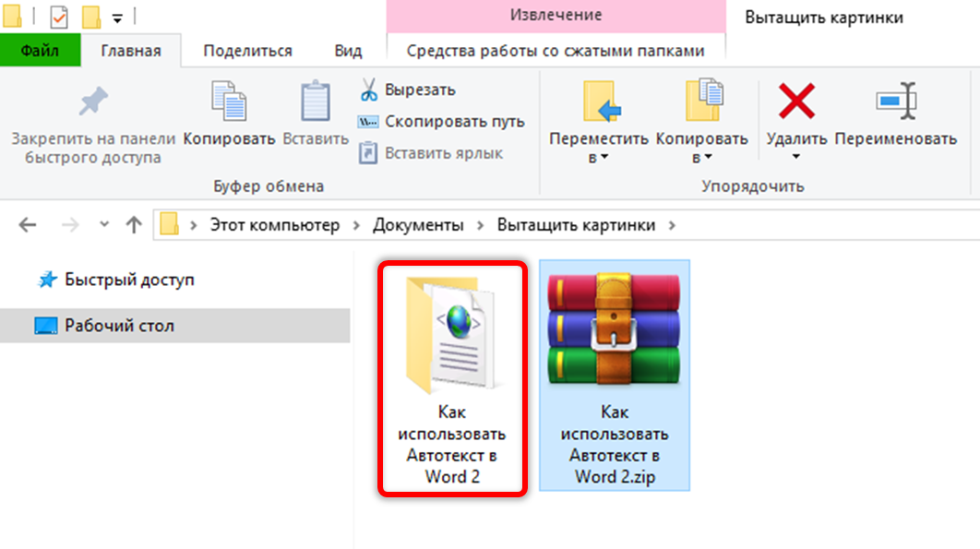Click the Копировать clipboard icon
The image size is (980, 549).
tap(229, 101)
